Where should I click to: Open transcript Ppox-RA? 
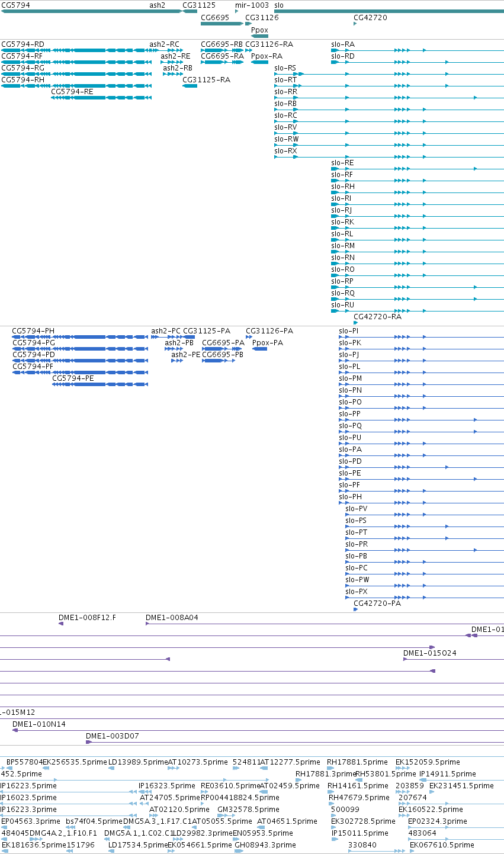[x=267, y=56]
